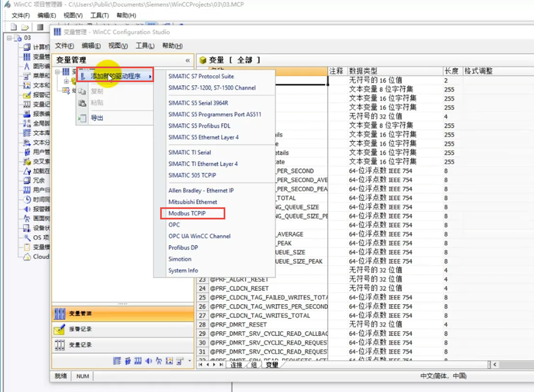The height and width of the screenshot is (392, 534).
Task: Select row 24 @PRF_CLDCN_RESET name cell
Action: pos(268,289)
